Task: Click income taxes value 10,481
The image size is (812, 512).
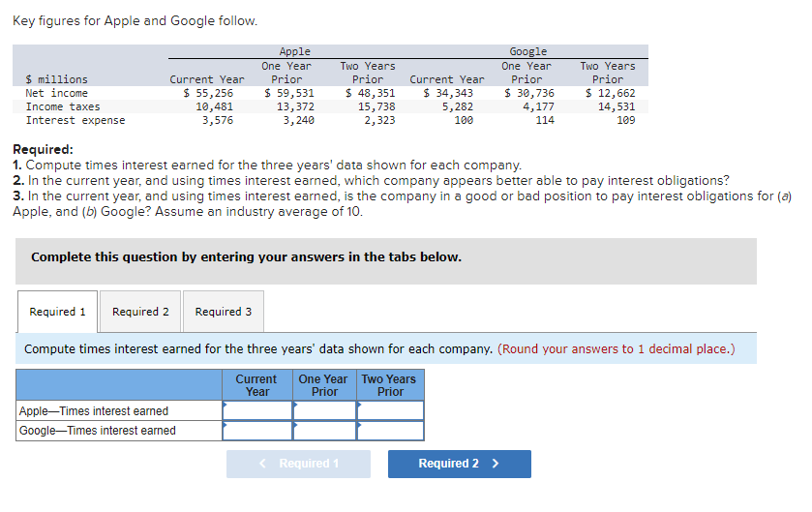Action: click(x=215, y=106)
